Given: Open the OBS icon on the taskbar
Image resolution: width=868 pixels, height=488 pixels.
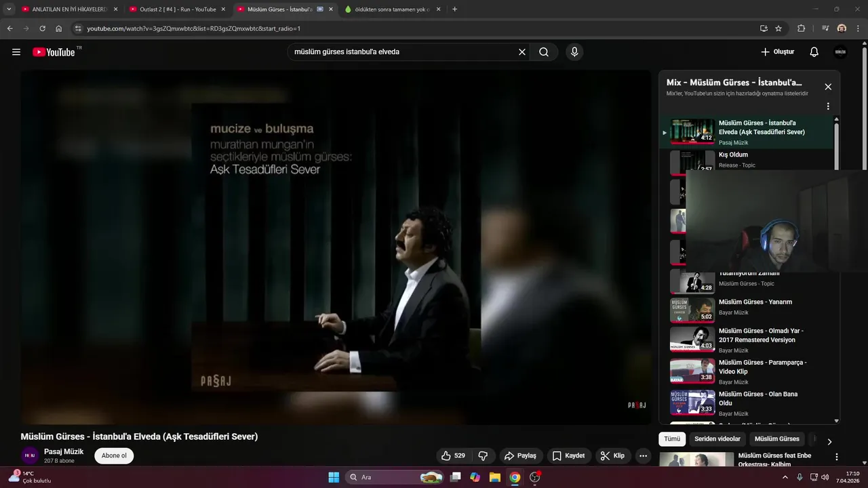Looking at the screenshot, I should [x=535, y=477].
